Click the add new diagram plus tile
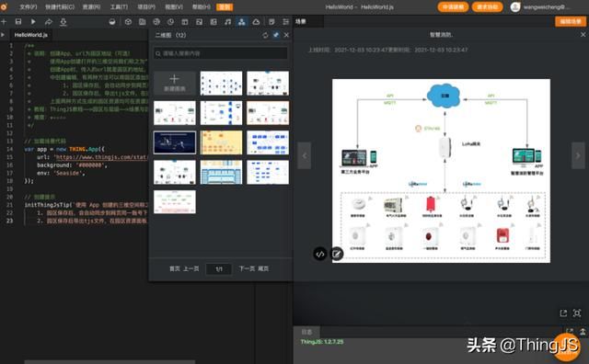 (x=174, y=83)
